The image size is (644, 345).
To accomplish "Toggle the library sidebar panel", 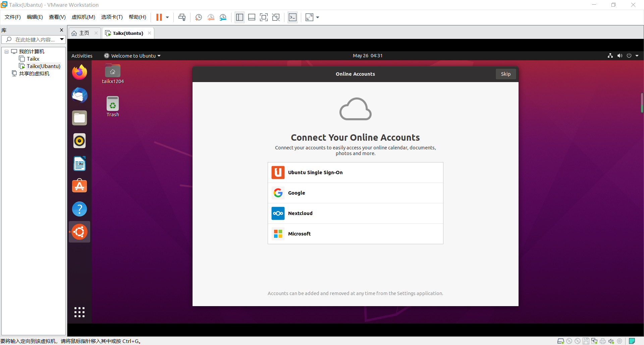I will 239,17.
